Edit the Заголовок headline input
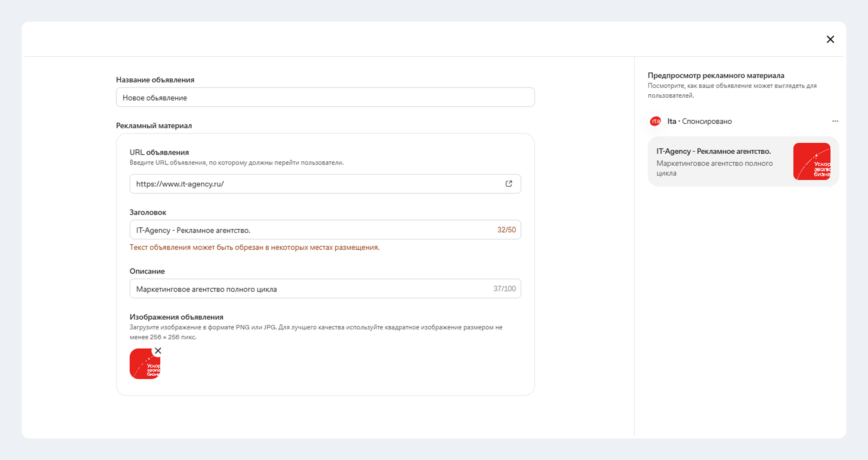 click(325, 230)
